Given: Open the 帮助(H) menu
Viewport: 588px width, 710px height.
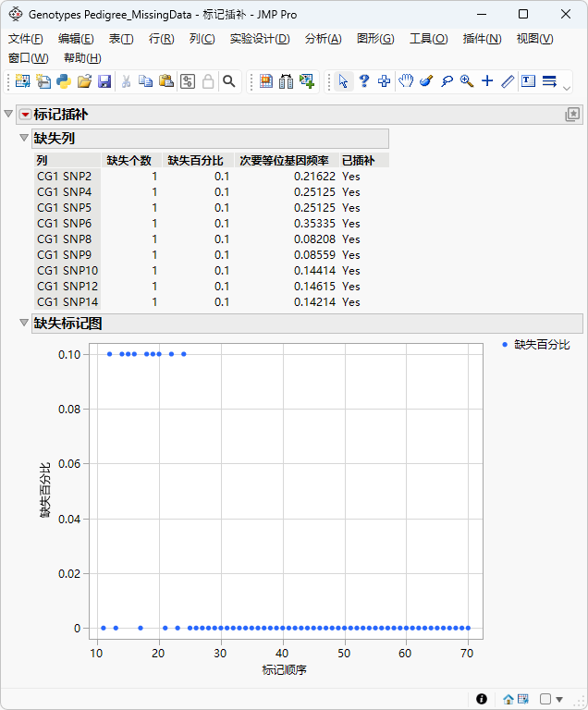Looking at the screenshot, I should click(82, 58).
